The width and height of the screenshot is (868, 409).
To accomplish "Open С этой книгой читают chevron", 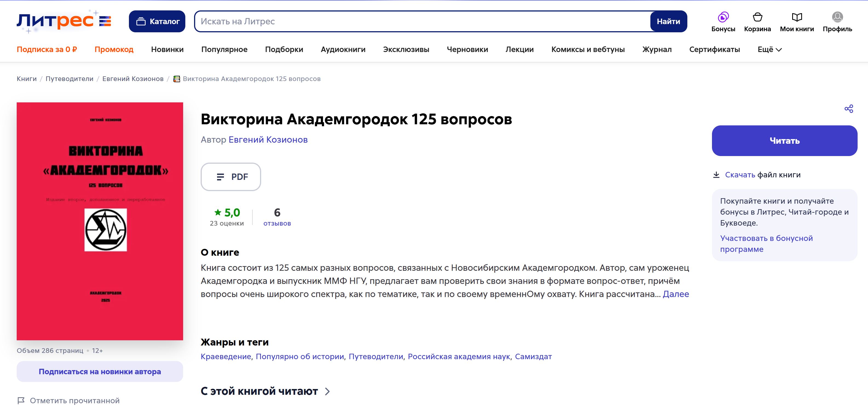I will pyautogui.click(x=327, y=391).
